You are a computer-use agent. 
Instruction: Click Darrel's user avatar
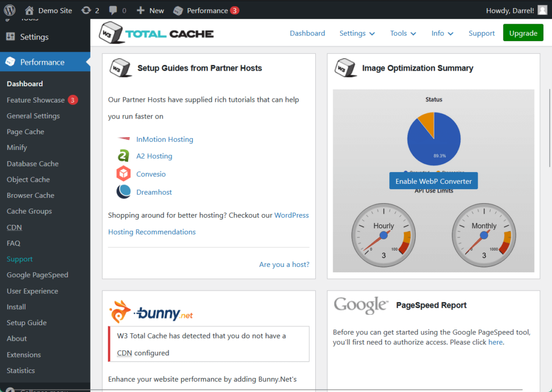pyautogui.click(x=542, y=10)
